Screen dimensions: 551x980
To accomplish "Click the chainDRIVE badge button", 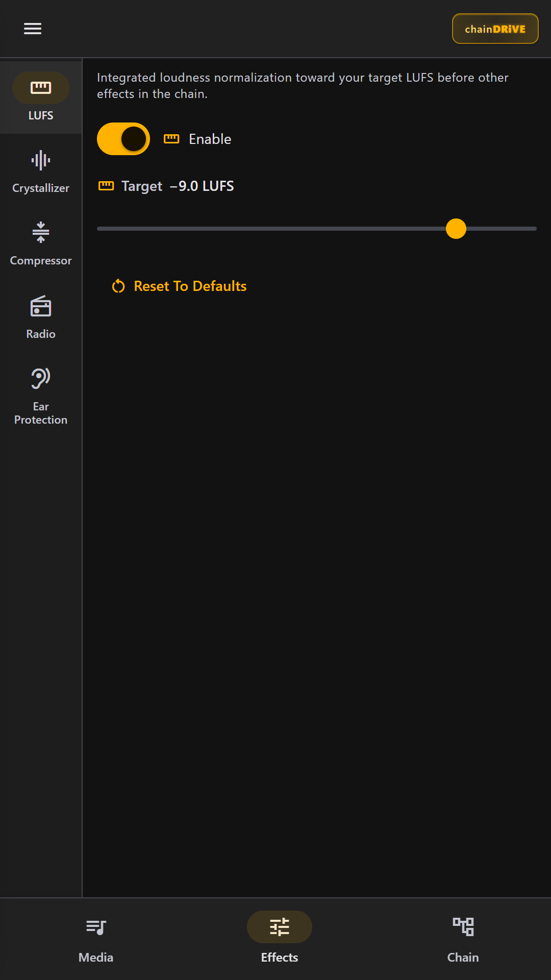I will point(495,29).
